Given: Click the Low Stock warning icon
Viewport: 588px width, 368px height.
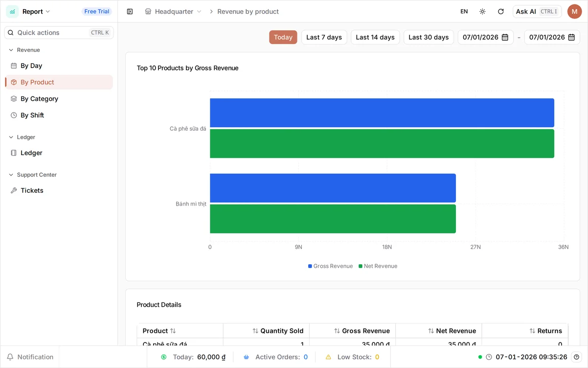Looking at the screenshot, I should [x=328, y=357].
